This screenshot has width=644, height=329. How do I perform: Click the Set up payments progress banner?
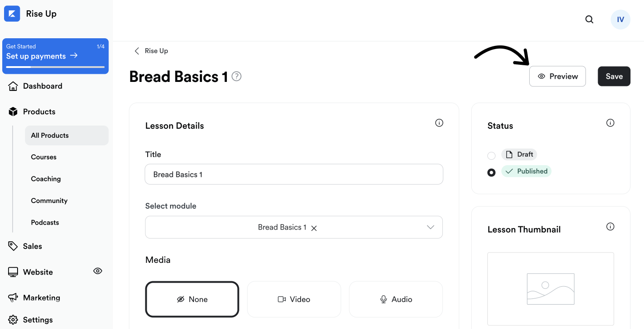(55, 56)
